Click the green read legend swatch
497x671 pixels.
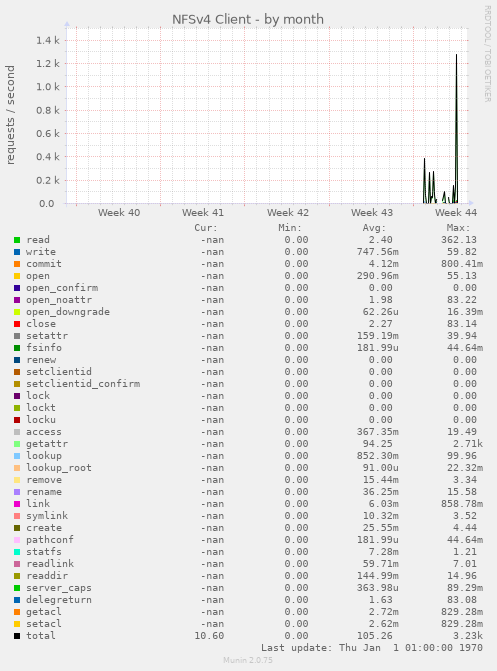coord(17,240)
